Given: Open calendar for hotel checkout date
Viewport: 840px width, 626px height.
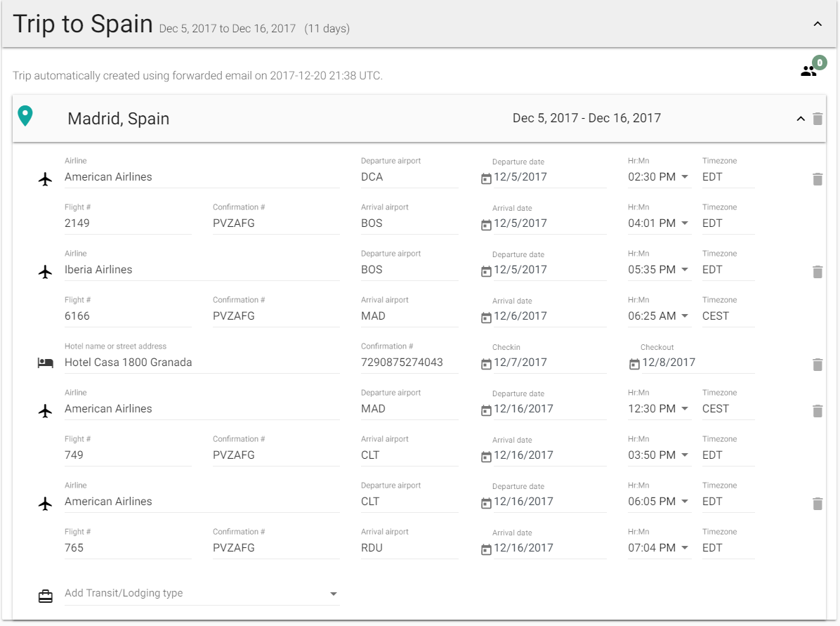Looking at the screenshot, I should pyautogui.click(x=634, y=364).
